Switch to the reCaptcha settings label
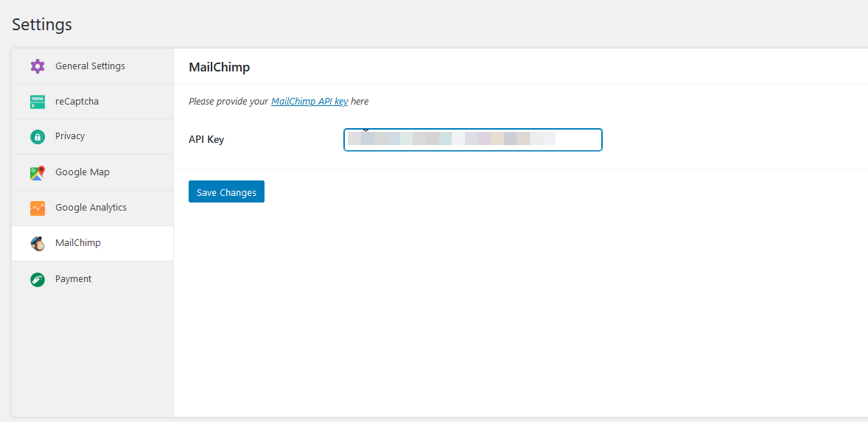This screenshot has height=422, width=868. [x=77, y=102]
